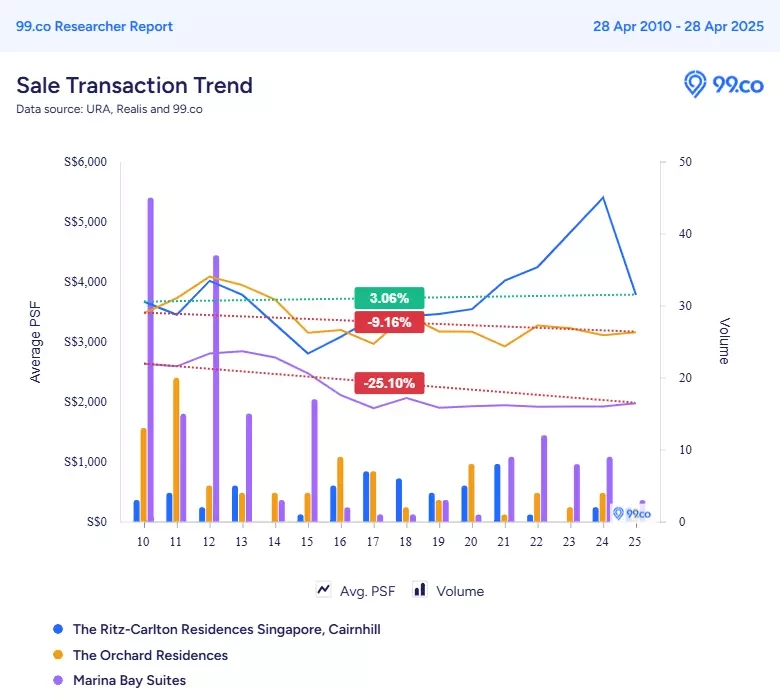This screenshot has width=780, height=700.
Task: Select the Avg. PSF legend label
Action: click(x=368, y=591)
